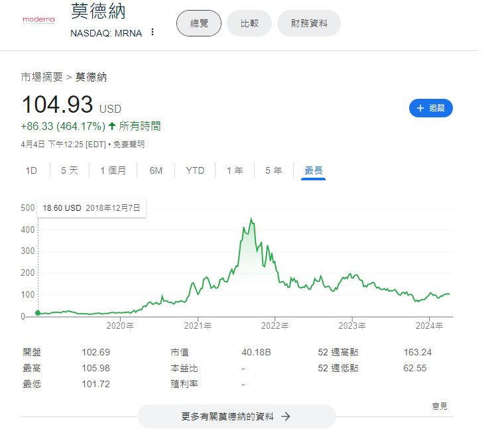Select the 最長 max range tab
The width and height of the screenshot is (504, 431).
click(x=314, y=170)
